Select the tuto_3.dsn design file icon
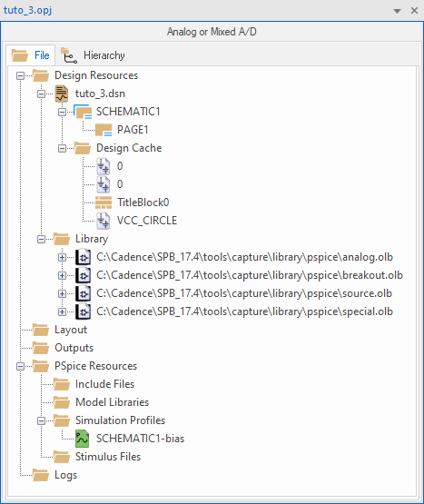This screenshot has height=504, width=424. click(62, 94)
